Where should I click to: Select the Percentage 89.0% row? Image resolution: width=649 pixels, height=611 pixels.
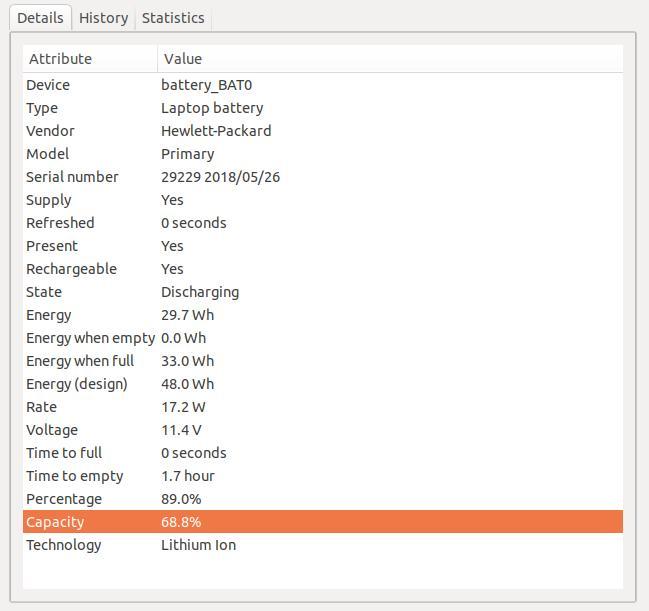point(323,499)
